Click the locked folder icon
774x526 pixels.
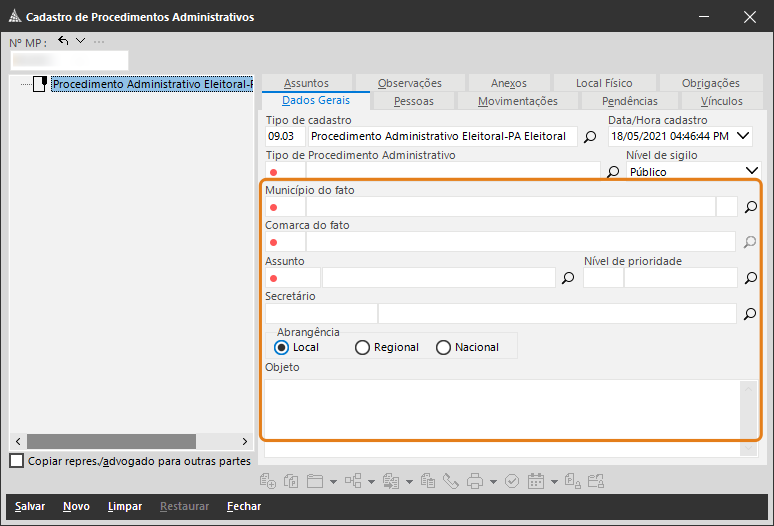596,481
